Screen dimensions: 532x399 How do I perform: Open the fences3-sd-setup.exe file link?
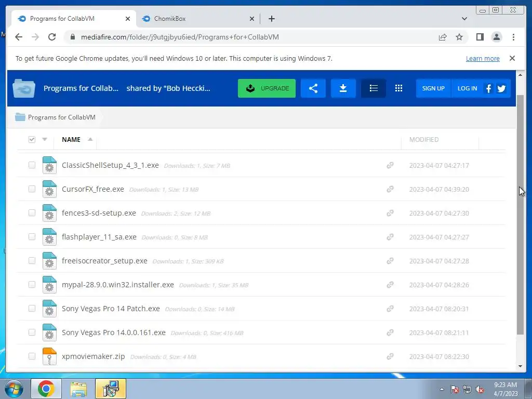pyautogui.click(x=99, y=213)
